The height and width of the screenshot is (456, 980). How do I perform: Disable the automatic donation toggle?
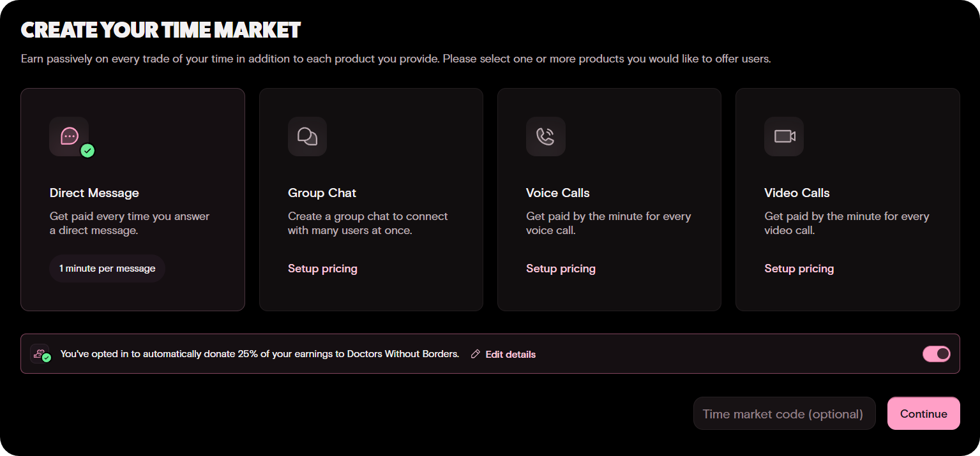coord(936,354)
